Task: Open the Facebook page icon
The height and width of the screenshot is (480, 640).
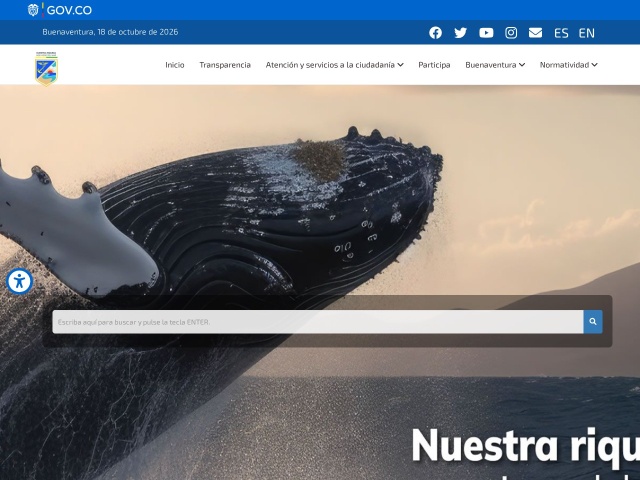Action: pos(436,33)
